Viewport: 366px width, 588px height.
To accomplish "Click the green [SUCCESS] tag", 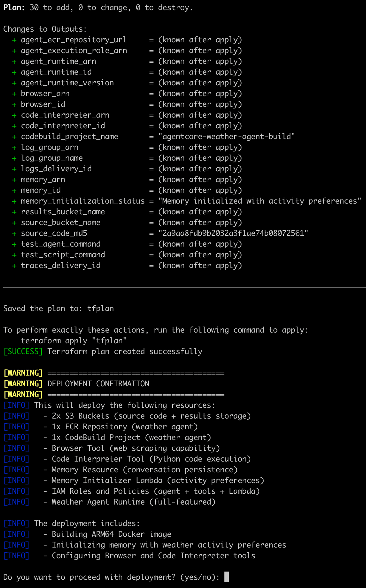I will 23,352.
